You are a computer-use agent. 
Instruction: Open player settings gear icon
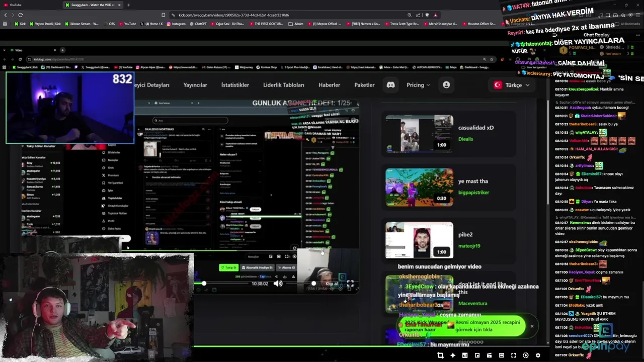[538, 355]
